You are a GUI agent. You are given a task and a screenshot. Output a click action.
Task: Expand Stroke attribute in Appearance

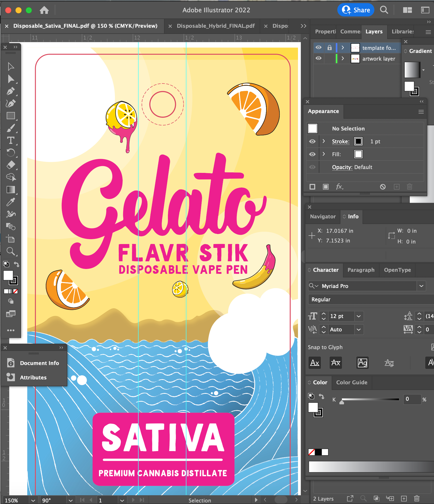point(324,141)
